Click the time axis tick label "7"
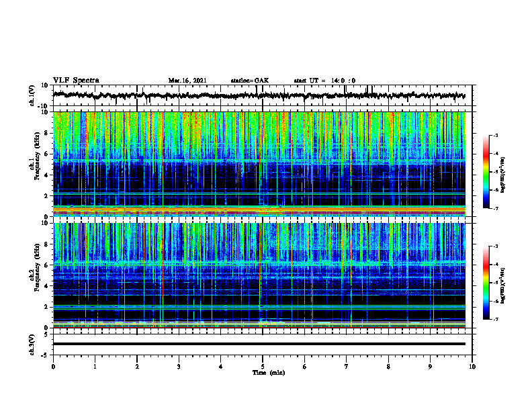 tap(347, 367)
